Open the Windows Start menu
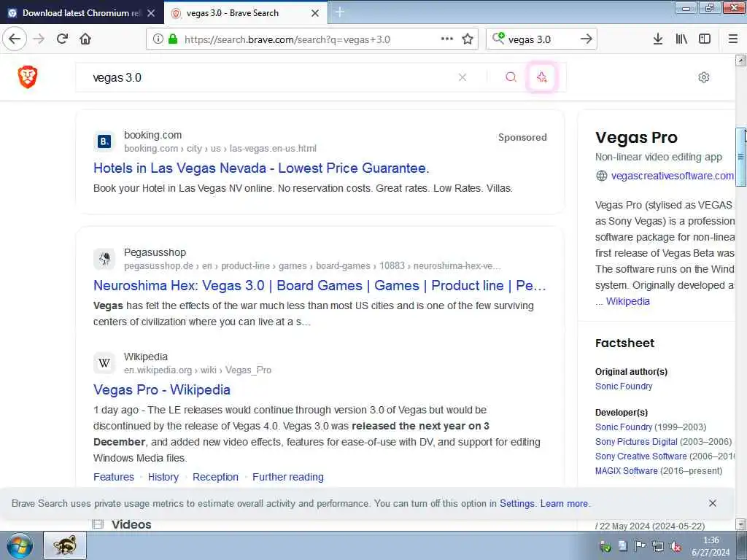The image size is (747, 560). point(20,545)
